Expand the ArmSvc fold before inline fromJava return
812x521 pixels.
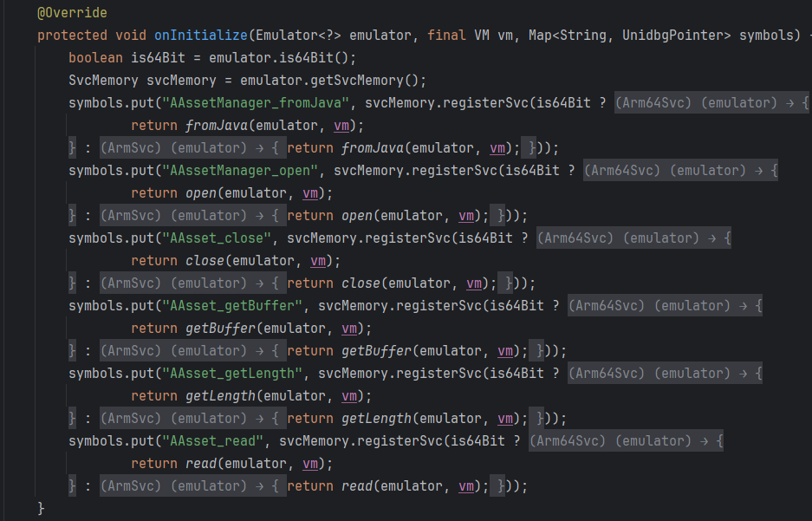click(192, 148)
